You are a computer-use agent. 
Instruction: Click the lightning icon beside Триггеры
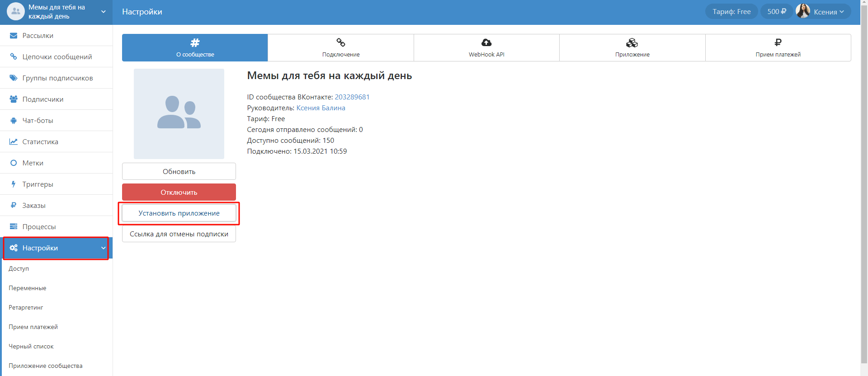click(x=14, y=184)
